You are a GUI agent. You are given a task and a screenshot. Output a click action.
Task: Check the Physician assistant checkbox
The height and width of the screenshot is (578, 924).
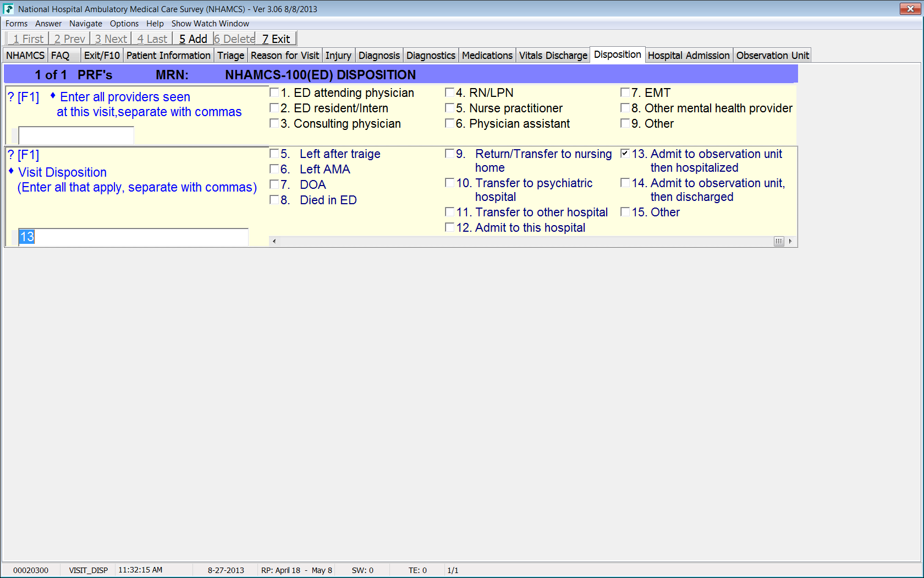click(x=449, y=123)
